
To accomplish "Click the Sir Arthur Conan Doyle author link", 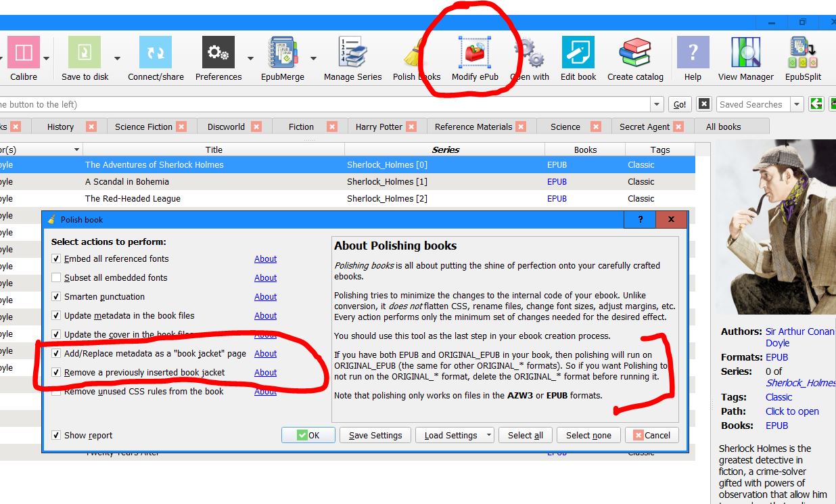I will click(800, 337).
